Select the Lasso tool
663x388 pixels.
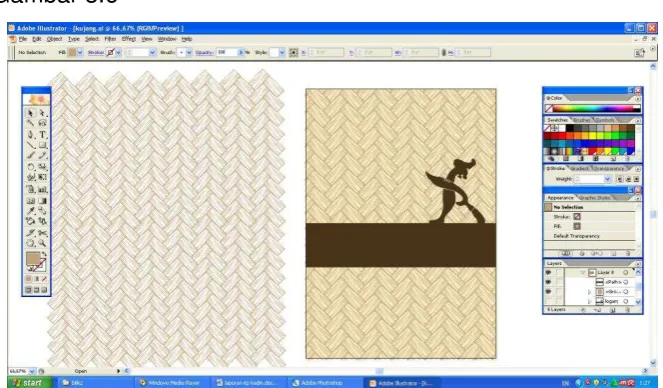(x=42, y=123)
